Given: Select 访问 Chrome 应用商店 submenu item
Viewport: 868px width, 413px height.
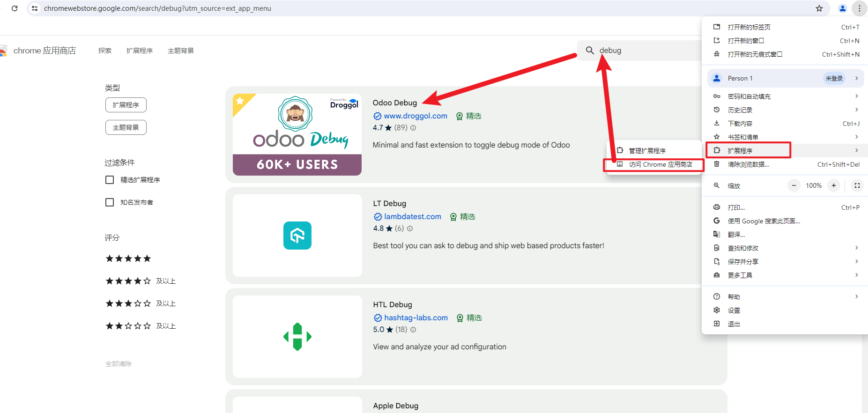Looking at the screenshot, I should coord(654,164).
